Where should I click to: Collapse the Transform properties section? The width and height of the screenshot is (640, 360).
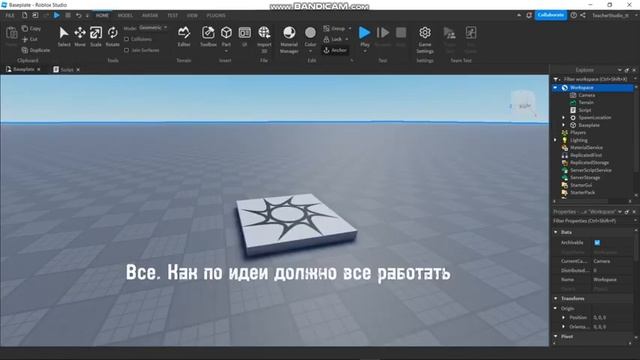[x=556, y=299]
